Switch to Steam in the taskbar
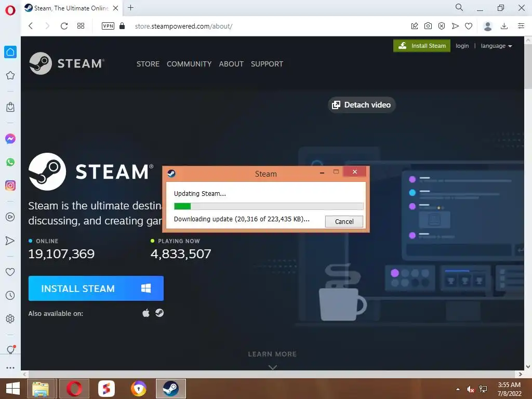The width and height of the screenshot is (532, 399). point(171,389)
